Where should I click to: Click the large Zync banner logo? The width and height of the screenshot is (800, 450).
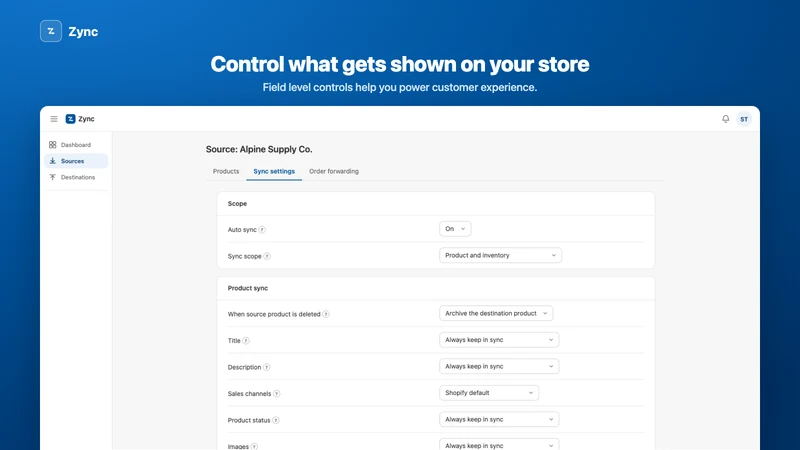coord(51,31)
